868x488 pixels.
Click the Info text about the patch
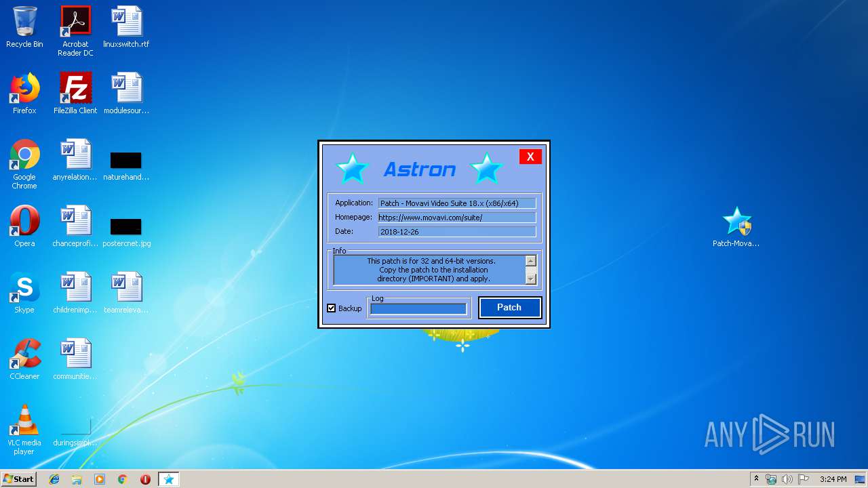(x=431, y=270)
